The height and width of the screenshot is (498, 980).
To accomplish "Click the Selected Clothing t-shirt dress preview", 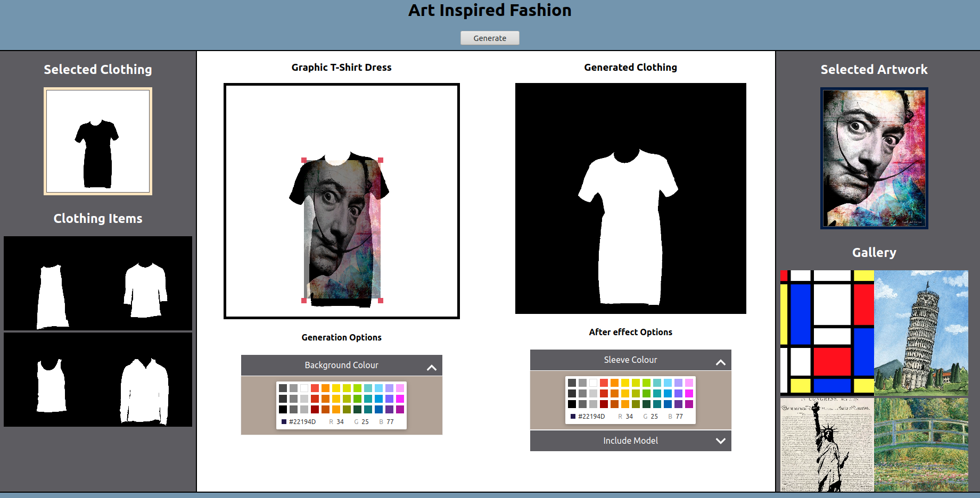I will click(98, 141).
